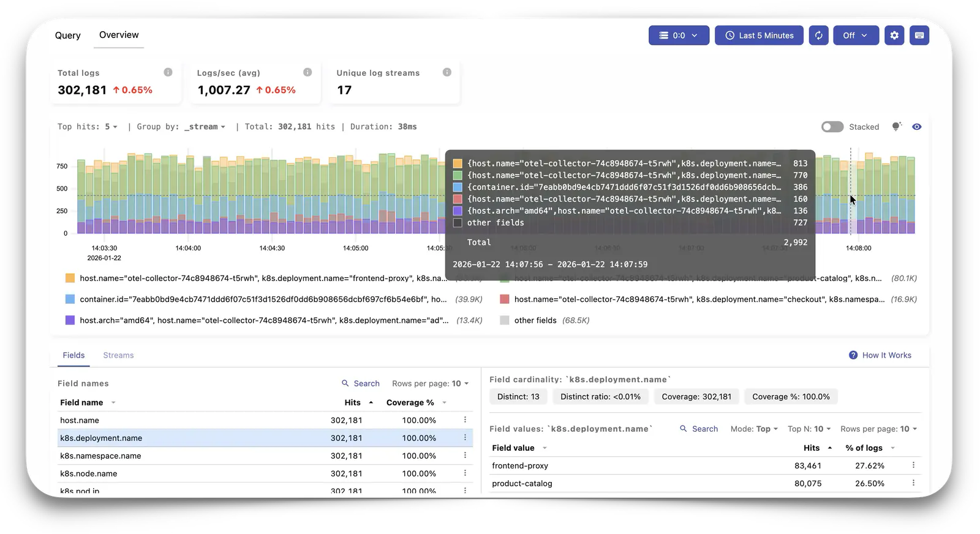Open the row menu for k8s.deployment.name
The width and height of the screenshot is (980, 534).
coord(465,437)
